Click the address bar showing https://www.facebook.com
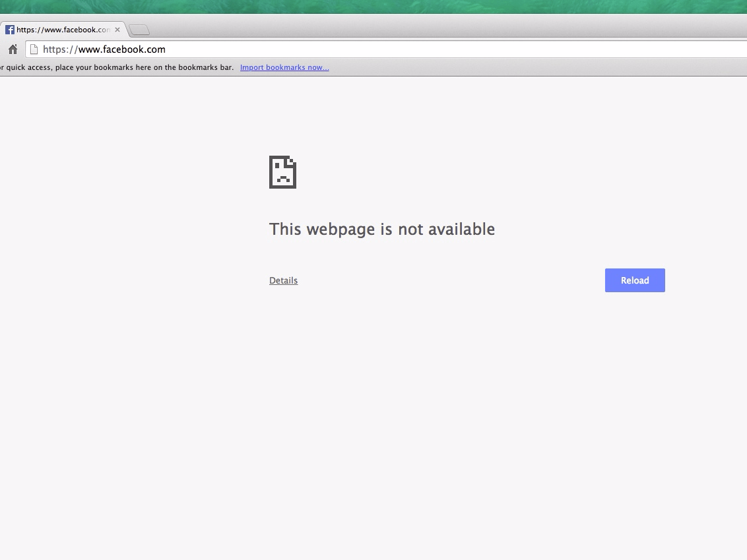 tap(386, 49)
